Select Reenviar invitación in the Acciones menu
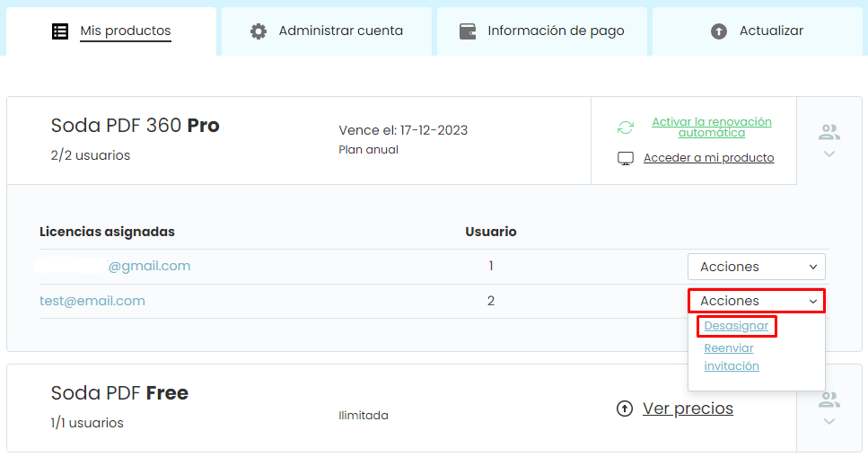The image size is (868, 457). (x=732, y=356)
